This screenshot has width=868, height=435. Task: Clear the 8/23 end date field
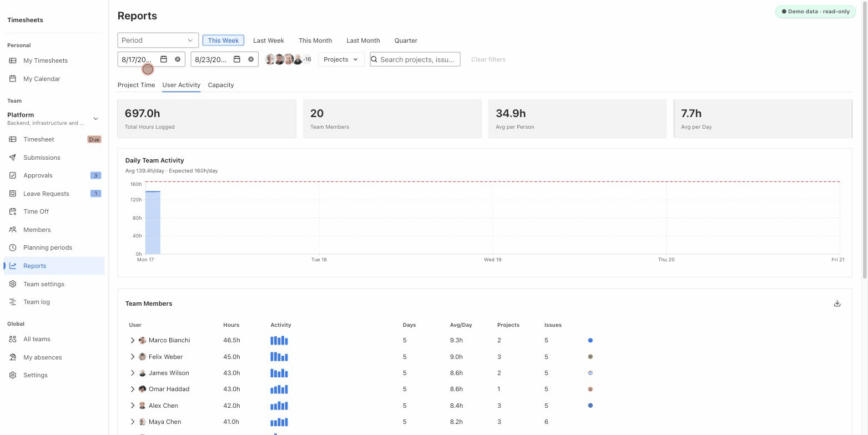[251, 59]
